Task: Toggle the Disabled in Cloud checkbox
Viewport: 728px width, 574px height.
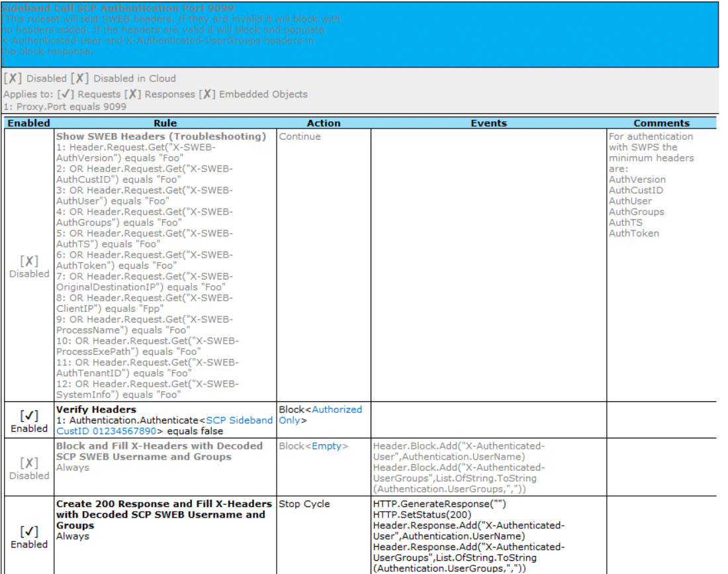Action: coord(79,79)
